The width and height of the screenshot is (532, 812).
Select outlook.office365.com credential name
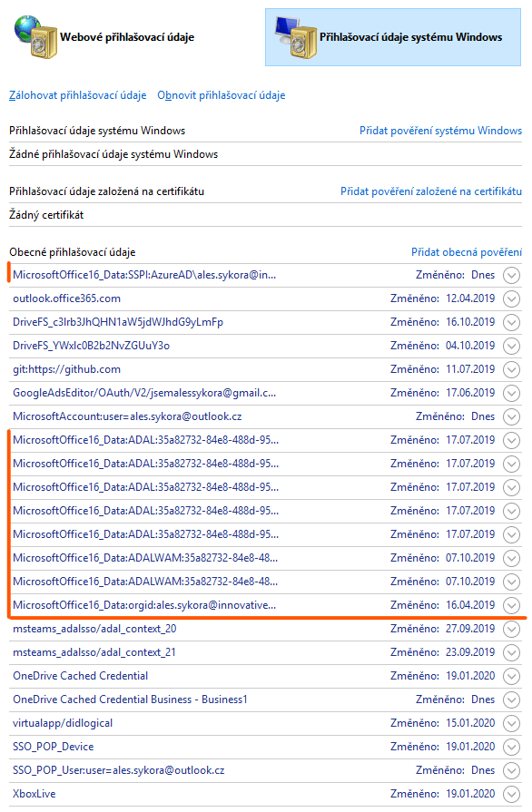[x=67, y=298]
